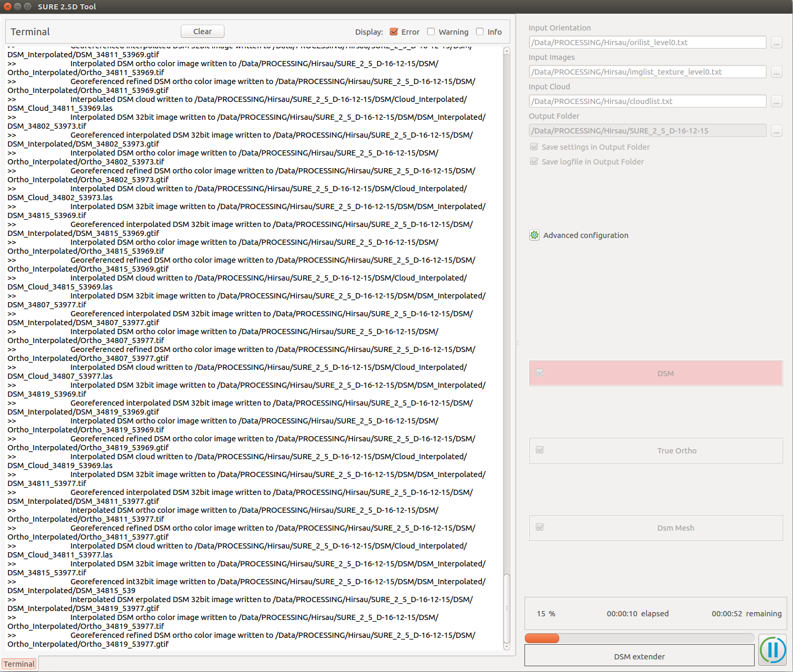
Task: Browse for the Output Folder
Action: 777,131
